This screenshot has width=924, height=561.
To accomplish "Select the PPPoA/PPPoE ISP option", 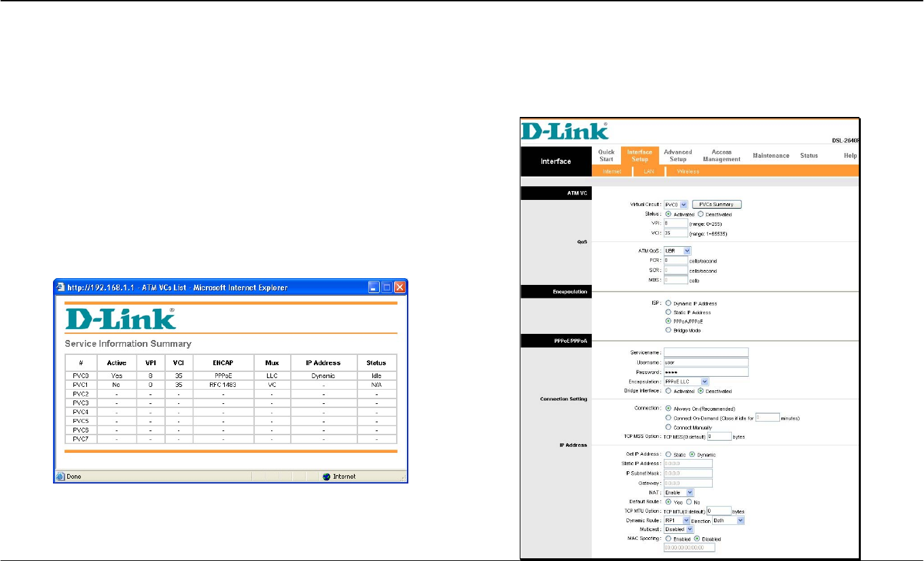I will pyautogui.click(x=669, y=321).
